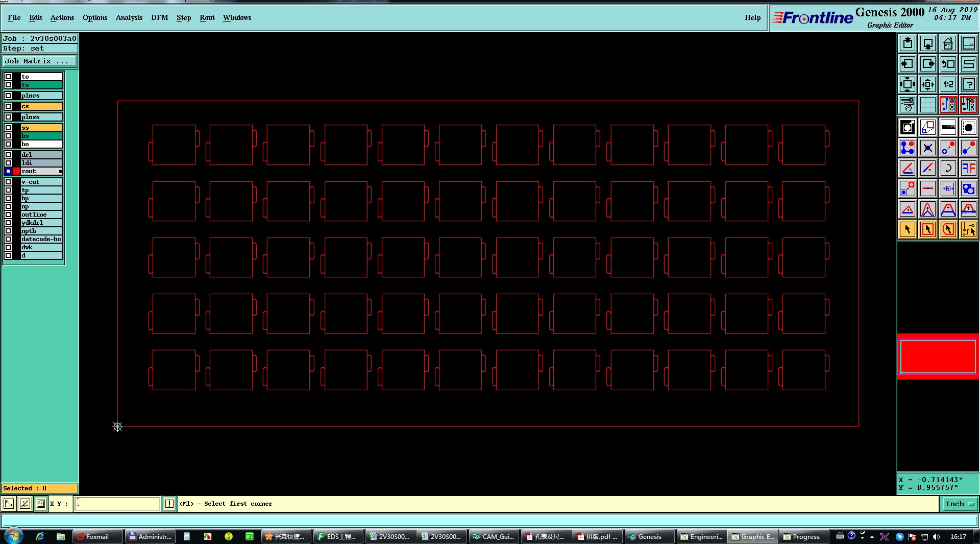Click the Home view house icon
The width and height of the screenshot is (980, 544).
948,43
